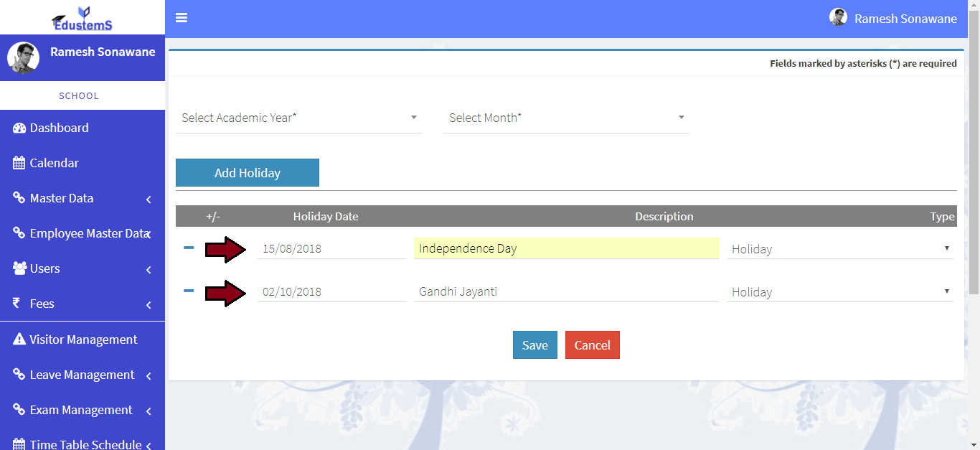Open the Users menu item
The width and height of the screenshot is (980, 450).
pyautogui.click(x=45, y=269)
